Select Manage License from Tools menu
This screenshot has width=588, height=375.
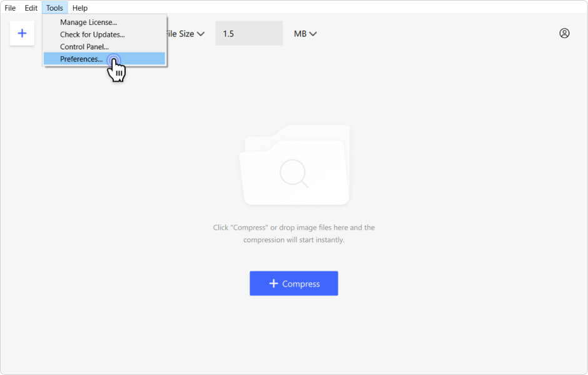(x=88, y=22)
